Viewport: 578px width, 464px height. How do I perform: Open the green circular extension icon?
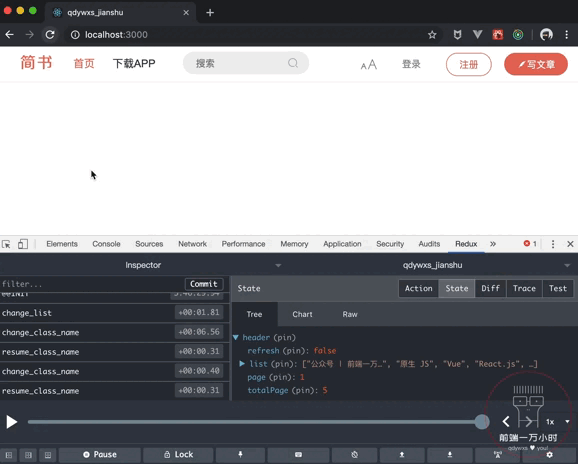(518, 35)
